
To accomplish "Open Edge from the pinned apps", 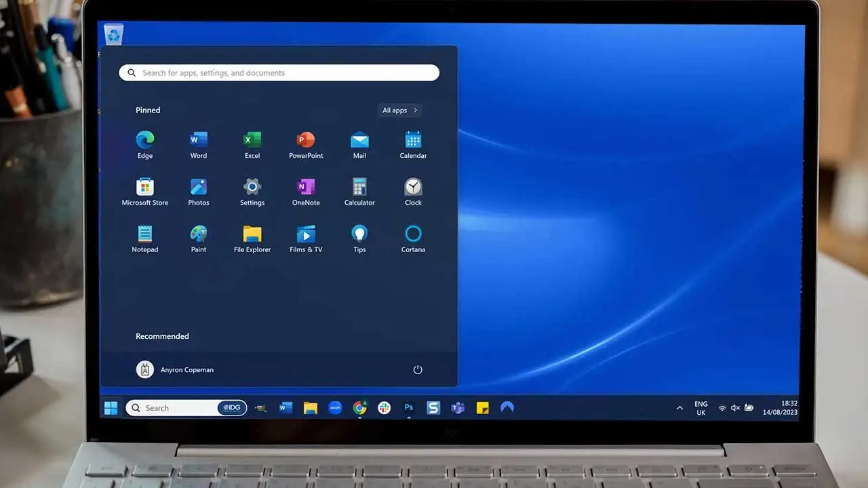I will point(145,145).
